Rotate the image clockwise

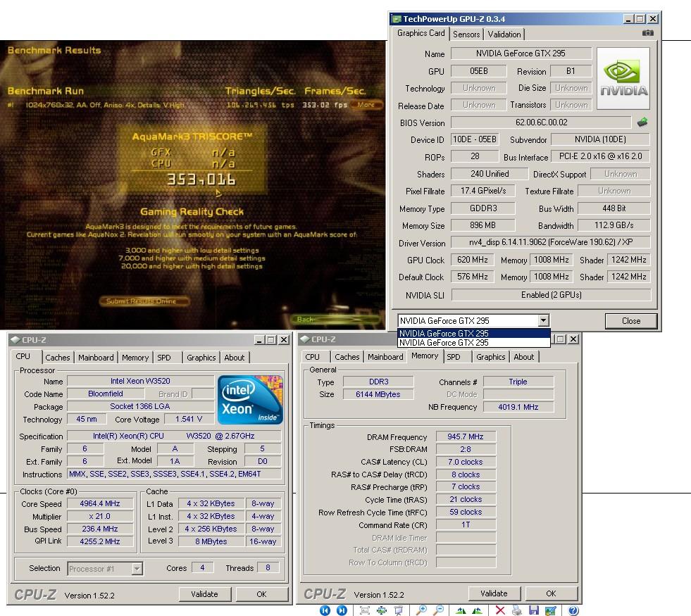(x=461, y=610)
